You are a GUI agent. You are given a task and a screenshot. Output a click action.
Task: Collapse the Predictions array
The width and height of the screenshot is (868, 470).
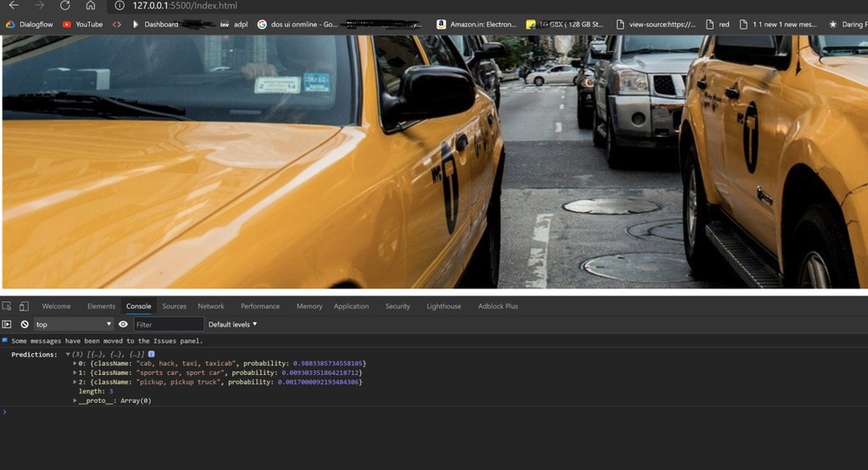click(x=68, y=355)
